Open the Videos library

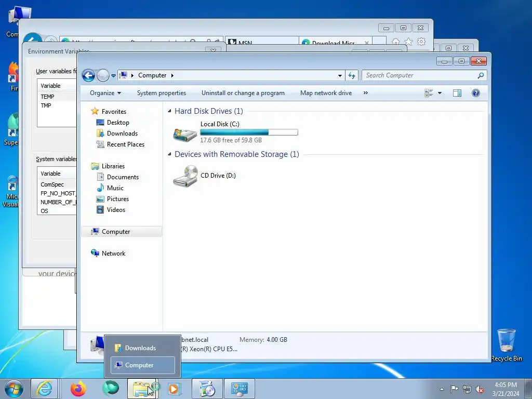tap(116, 210)
